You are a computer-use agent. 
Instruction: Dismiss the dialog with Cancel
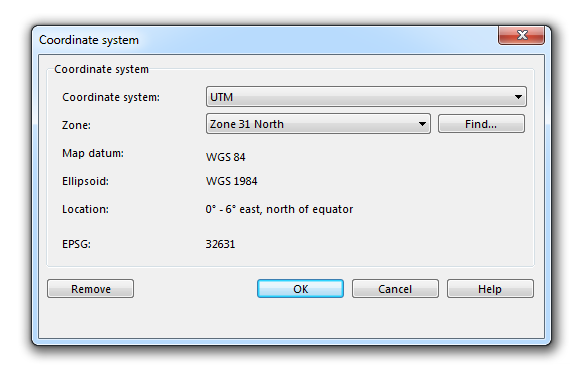tap(395, 289)
